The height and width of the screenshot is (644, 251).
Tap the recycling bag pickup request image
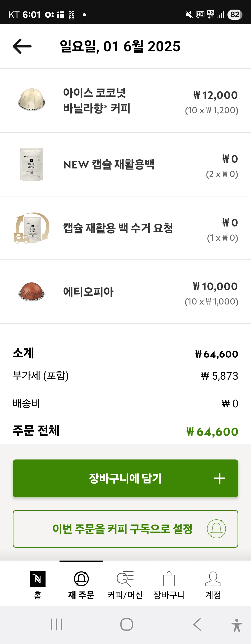[x=32, y=228]
